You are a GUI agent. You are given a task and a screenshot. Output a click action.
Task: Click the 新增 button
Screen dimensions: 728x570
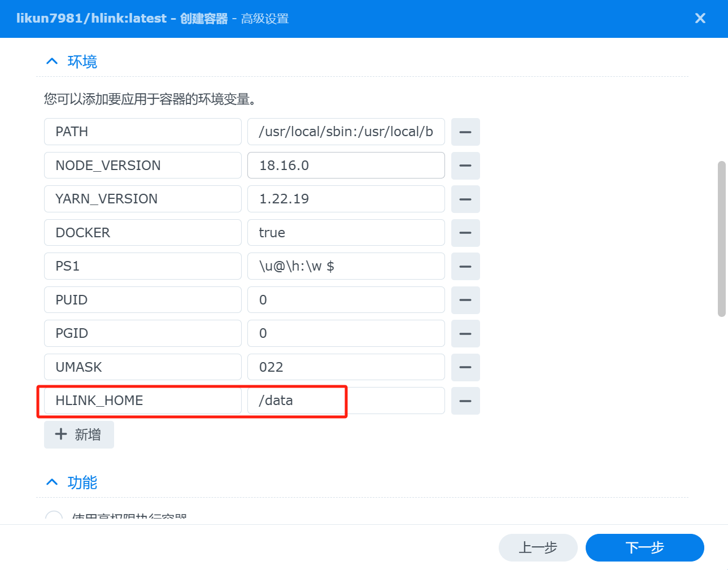[x=79, y=434]
